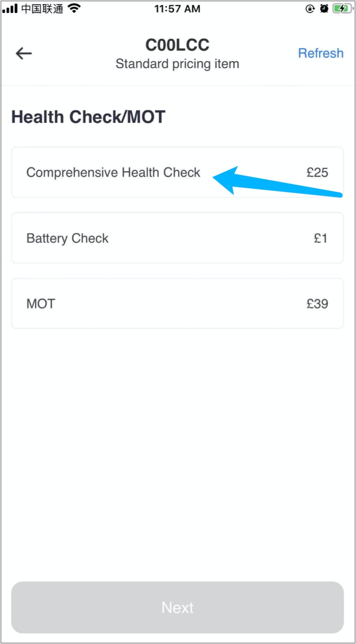356x644 pixels.
Task: Click the £25 price label
Action: (x=317, y=173)
